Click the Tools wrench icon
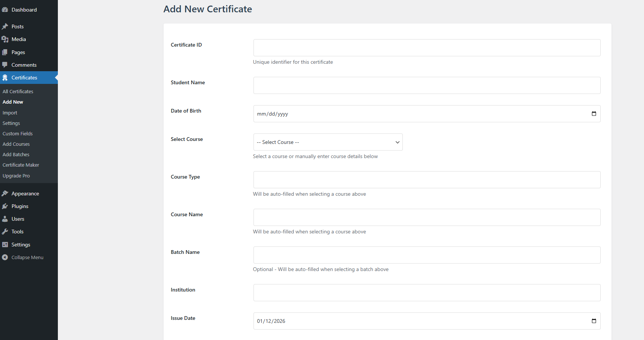Image resolution: width=644 pixels, height=340 pixels. (6, 232)
